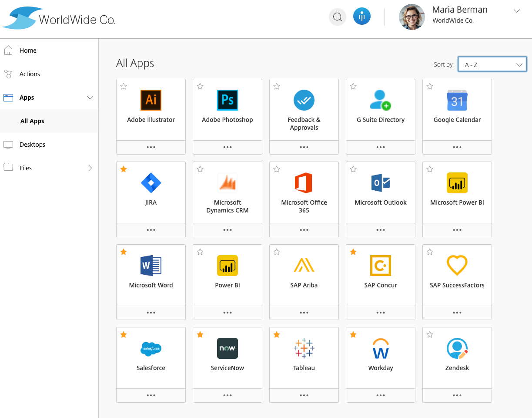Collapse the Apps sidebar chevron

tap(90, 98)
